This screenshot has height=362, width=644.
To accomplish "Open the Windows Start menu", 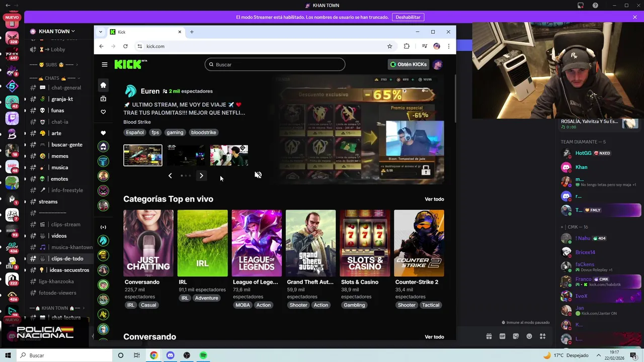I will click(8, 355).
